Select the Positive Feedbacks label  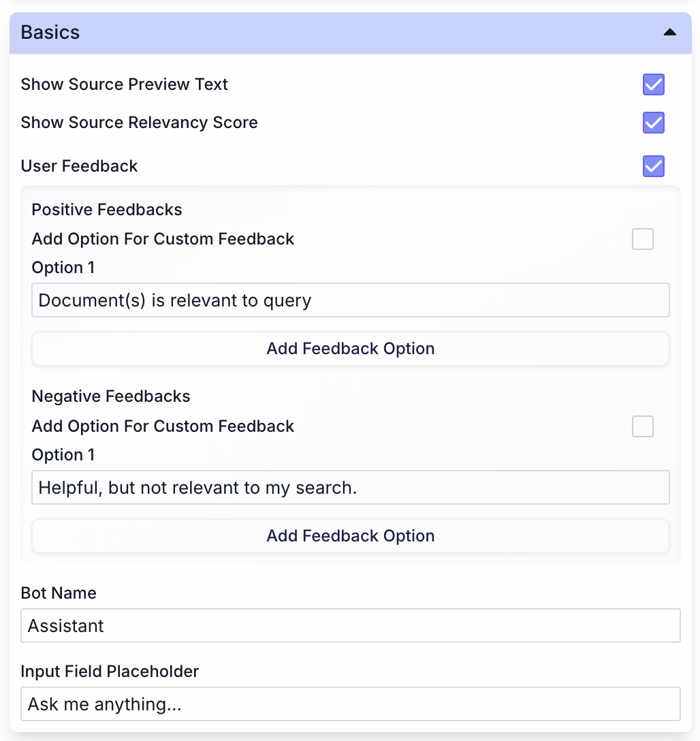pyautogui.click(x=106, y=210)
